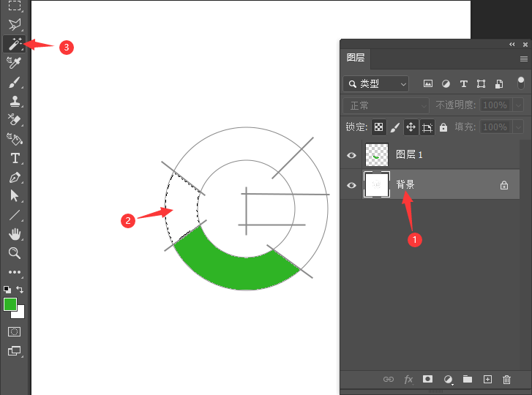532x395 pixels.
Task: Lock all layer attributes
Action: click(x=443, y=127)
